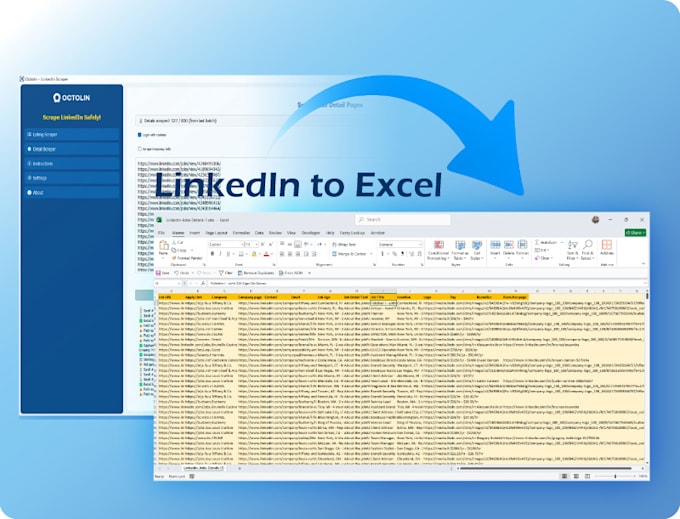Open the Insert tab in Excel
Viewport: 680px width, 519px height.
[x=195, y=233]
